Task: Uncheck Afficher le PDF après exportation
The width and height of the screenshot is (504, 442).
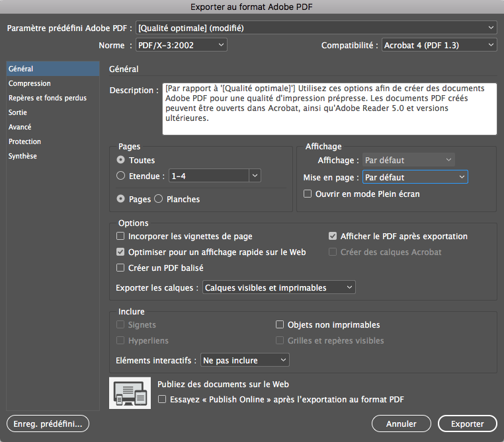Action: coord(333,237)
